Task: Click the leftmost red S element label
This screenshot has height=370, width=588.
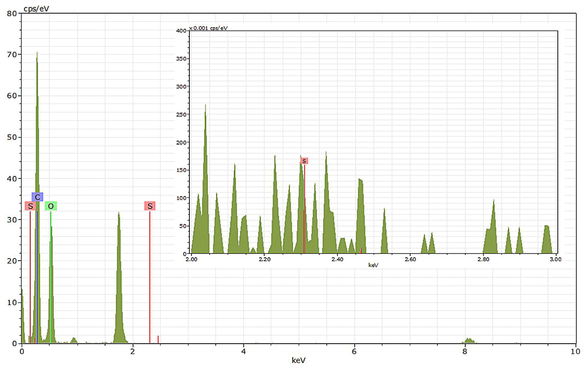Action: pyautogui.click(x=30, y=206)
